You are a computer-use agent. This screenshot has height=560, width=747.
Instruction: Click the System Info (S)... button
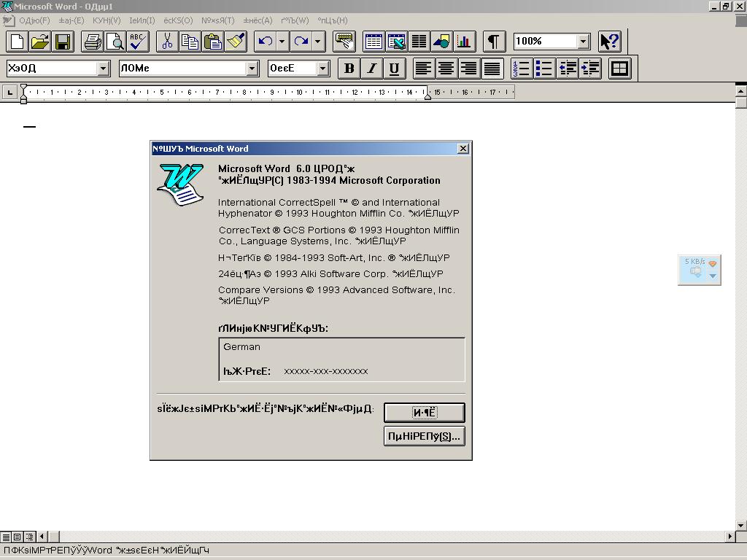tap(424, 436)
